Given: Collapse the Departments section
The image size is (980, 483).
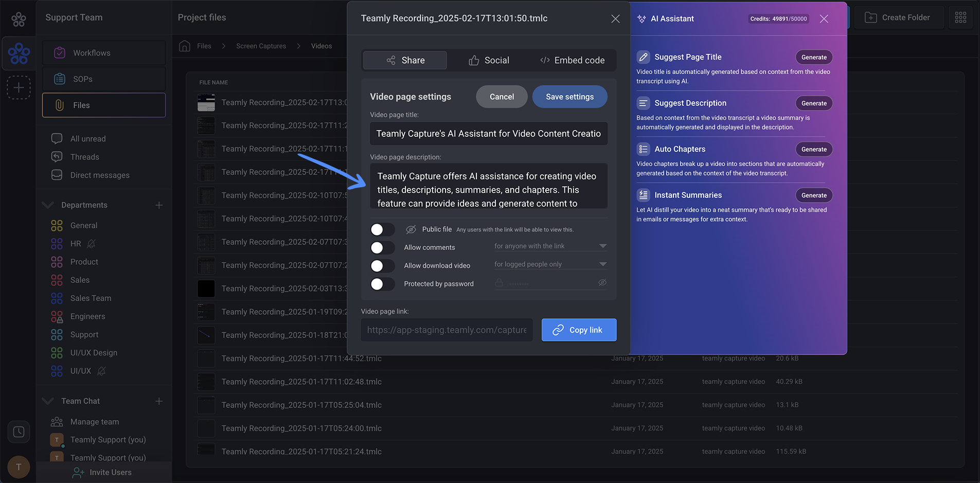Looking at the screenshot, I should (x=48, y=205).
